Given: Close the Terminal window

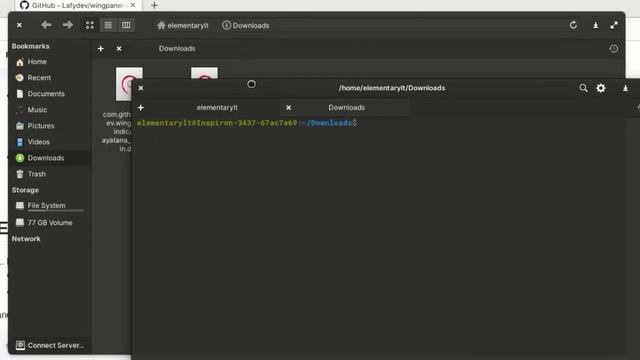Looking at the screenshot, I should pyautogui.click(x=141, y=88).
